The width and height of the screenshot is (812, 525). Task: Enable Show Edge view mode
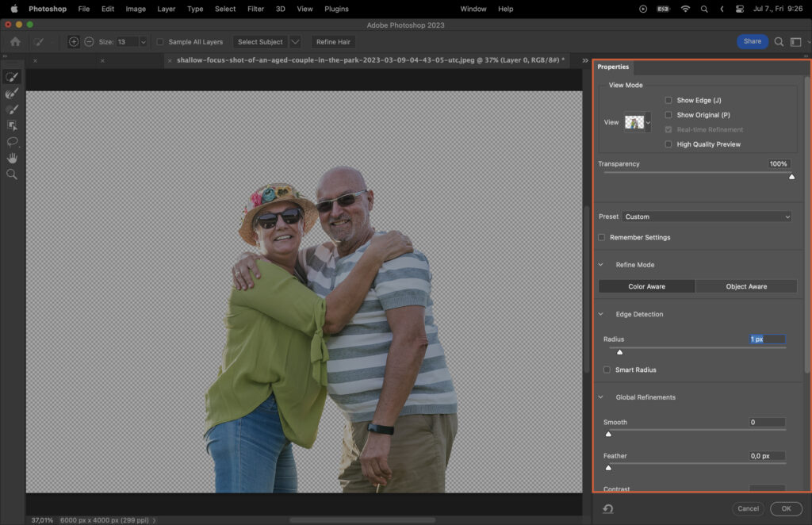tap(668, 100)
